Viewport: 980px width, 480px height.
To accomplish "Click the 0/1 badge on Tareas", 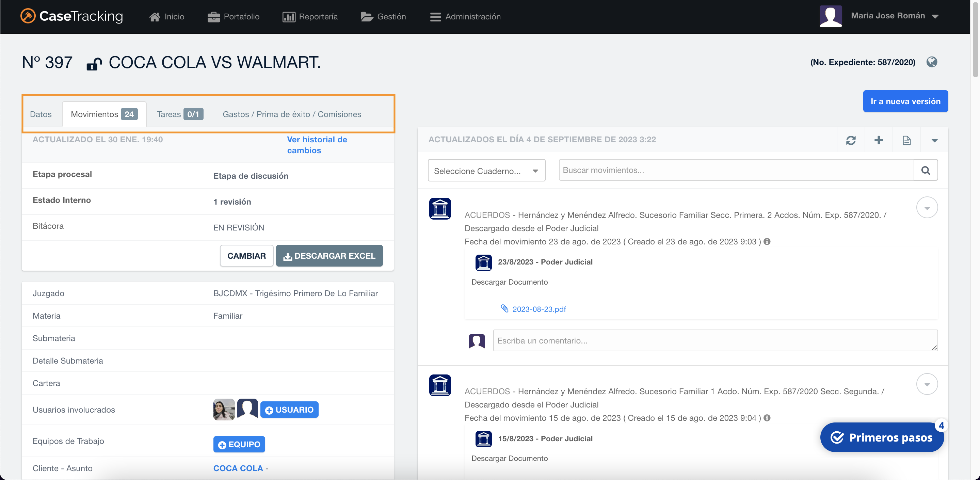I will coord(193,114).
